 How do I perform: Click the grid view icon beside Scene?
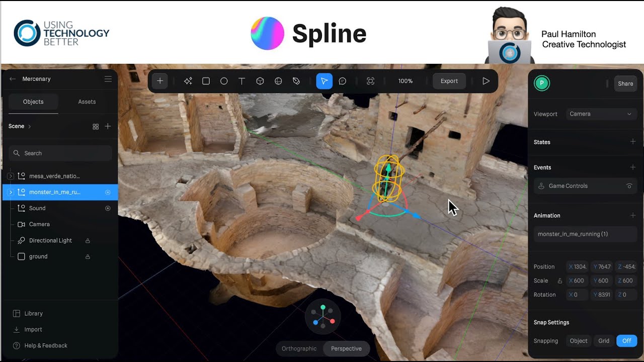pos(96,127)
